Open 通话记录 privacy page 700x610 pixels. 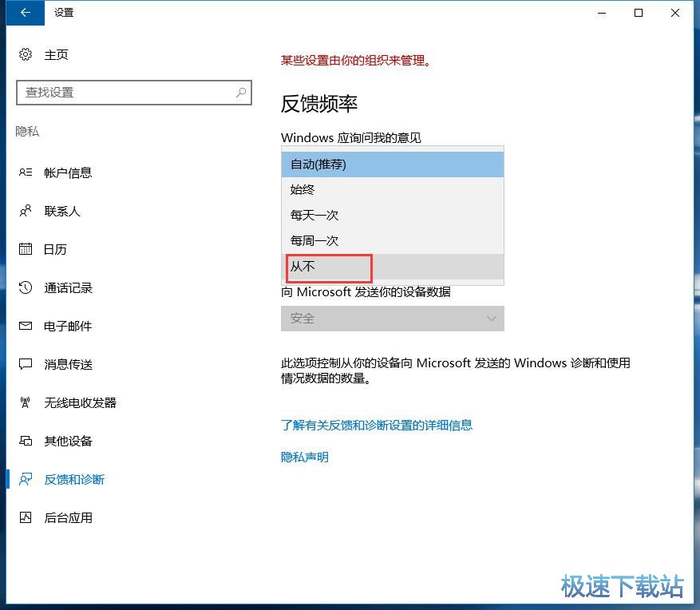(68, 287)
